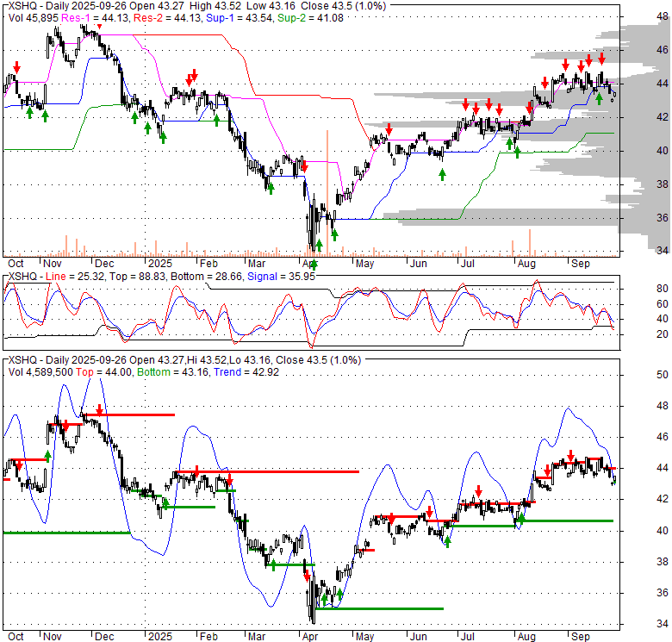Click the red arrow in July, bottom chart
The image size is (672, 642).
tap(479, 491)
